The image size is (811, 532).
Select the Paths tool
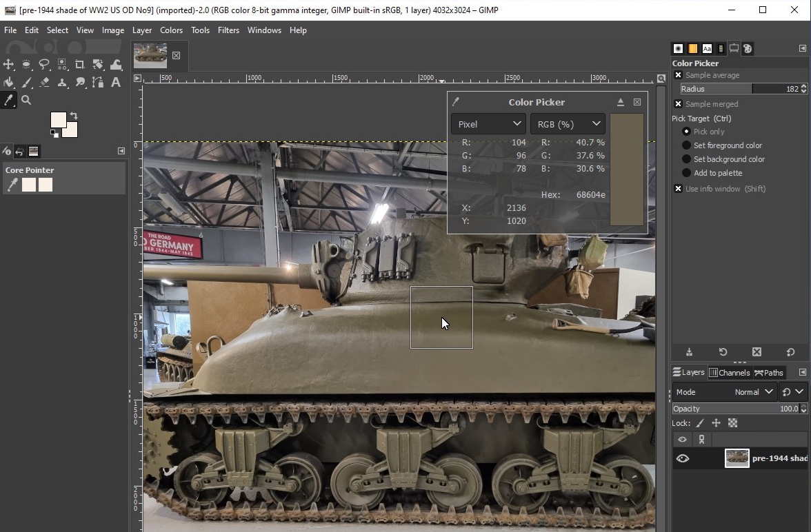tap(98, 82)
